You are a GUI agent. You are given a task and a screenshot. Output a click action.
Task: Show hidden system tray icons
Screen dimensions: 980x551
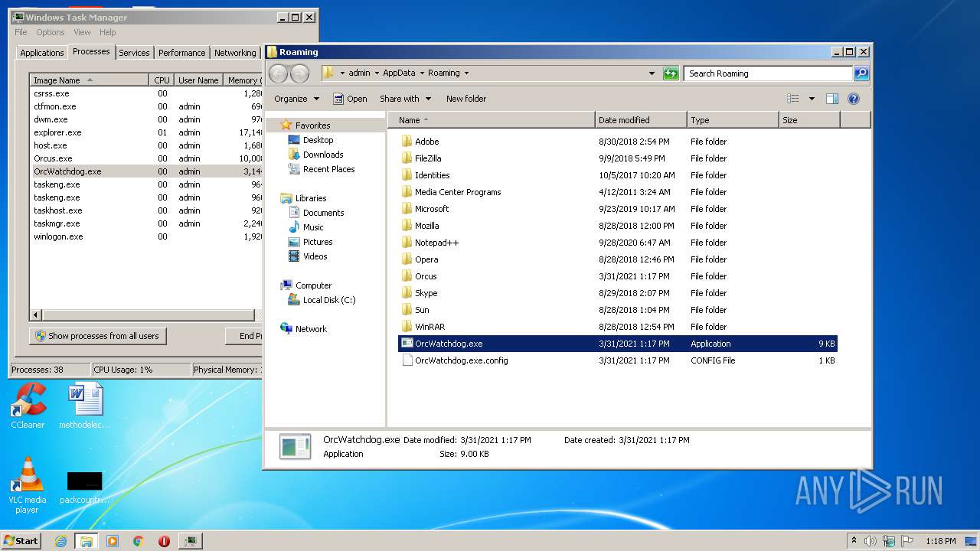click(854, 540)
